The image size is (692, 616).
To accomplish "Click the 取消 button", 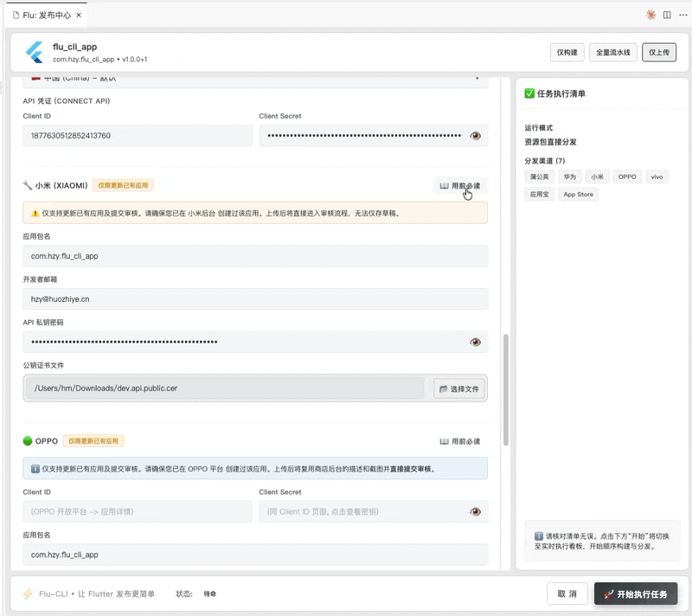I will click(567, 594).
